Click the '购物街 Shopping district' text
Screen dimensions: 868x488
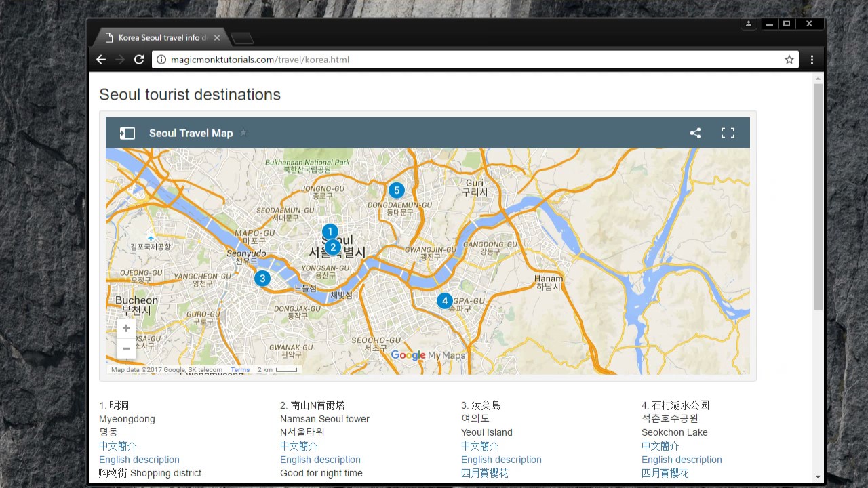(151, 473)
